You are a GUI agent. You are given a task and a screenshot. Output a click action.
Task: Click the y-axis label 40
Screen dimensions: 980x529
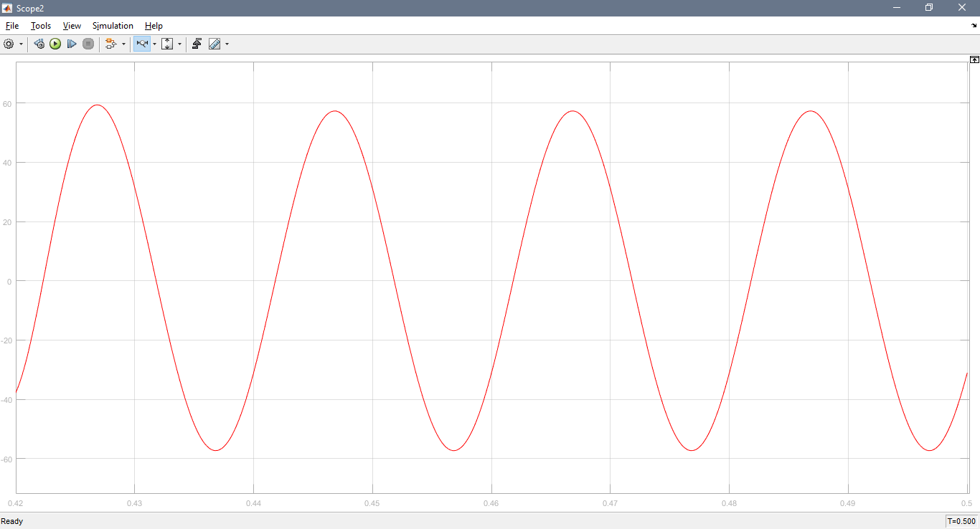(8, 163)
